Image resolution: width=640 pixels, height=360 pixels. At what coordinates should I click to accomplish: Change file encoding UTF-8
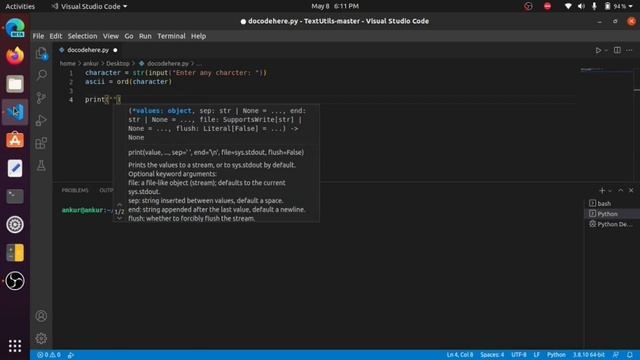(x=519, y=355)
